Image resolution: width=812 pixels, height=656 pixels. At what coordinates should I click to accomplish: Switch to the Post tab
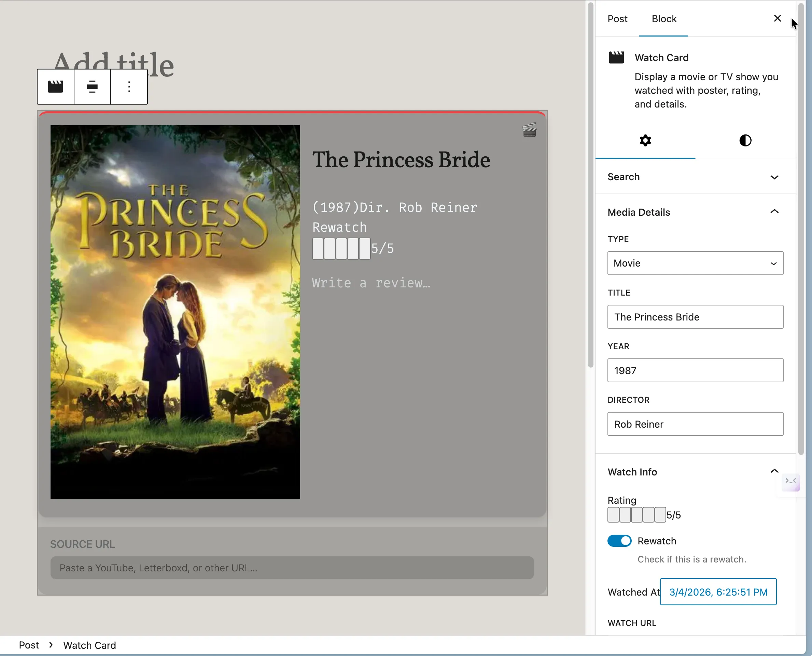coord(617,18)
